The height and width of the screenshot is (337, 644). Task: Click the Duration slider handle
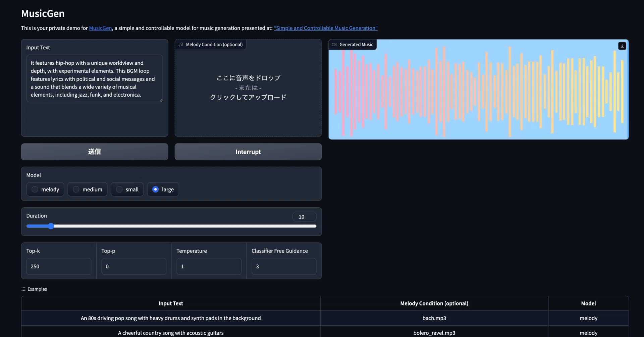[51, 226]
